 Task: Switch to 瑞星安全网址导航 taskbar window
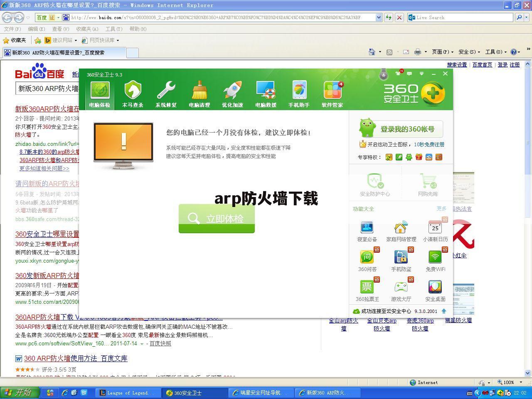[x=262, y=393]
